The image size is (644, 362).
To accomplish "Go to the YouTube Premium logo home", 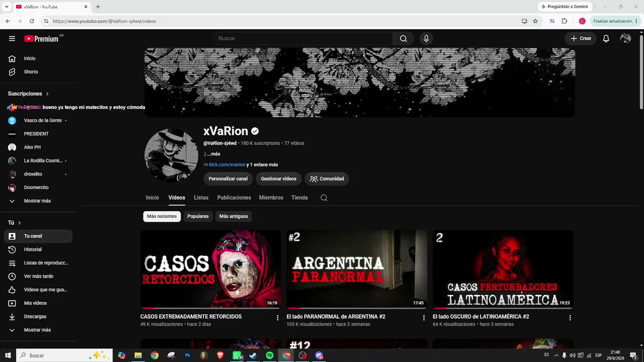I will click(x=41, y=39).
